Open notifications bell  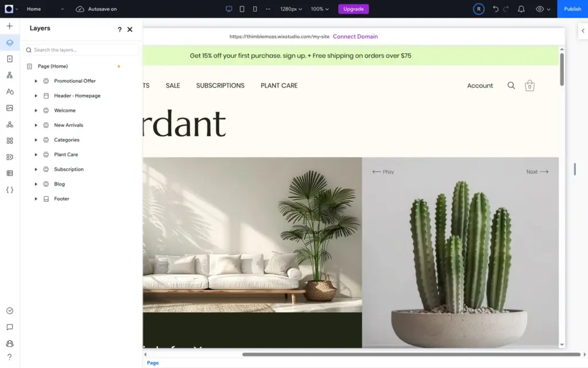point(521,9)
